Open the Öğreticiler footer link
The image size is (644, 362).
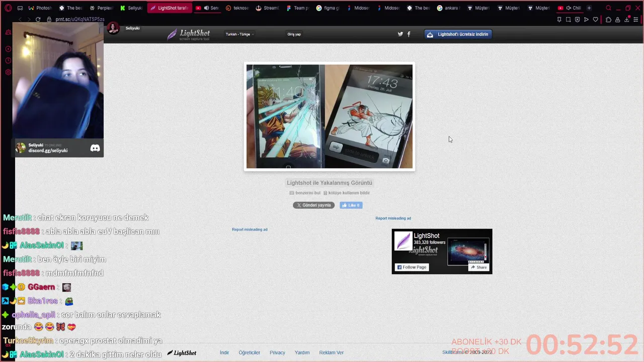coord(249,352)
